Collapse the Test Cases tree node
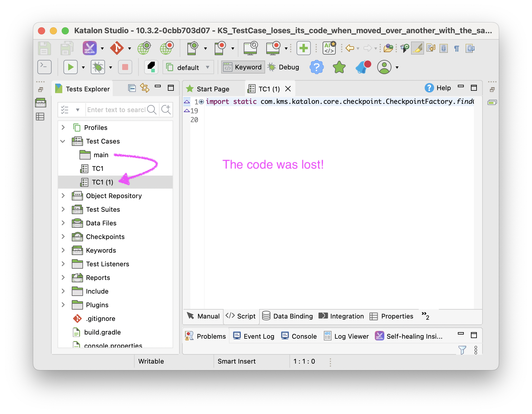Screen dimensions: 532x414 click(x=63, y=141)
